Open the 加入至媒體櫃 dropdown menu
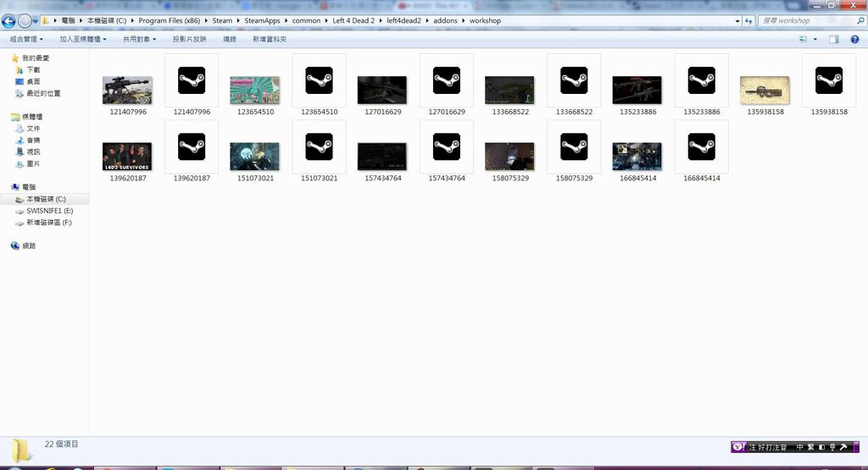868x470 pixels. point(83,39)
